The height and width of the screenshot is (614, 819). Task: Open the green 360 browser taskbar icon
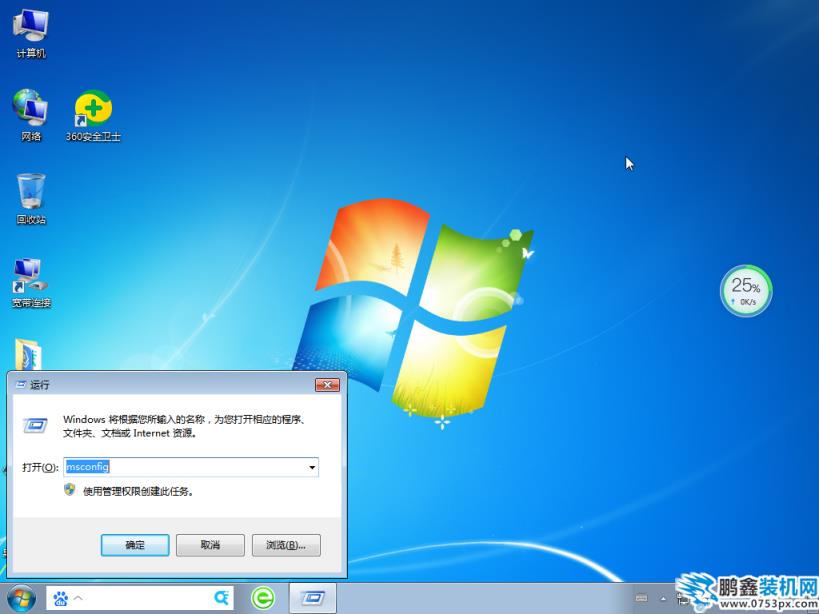point(263,598)
